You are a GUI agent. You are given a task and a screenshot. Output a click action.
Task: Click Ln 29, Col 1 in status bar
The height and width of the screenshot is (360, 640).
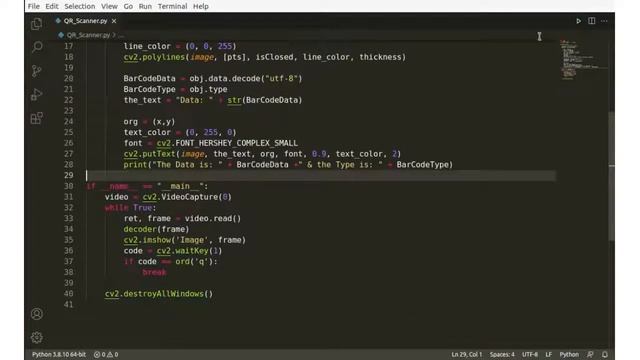click(x=467, y=354)
